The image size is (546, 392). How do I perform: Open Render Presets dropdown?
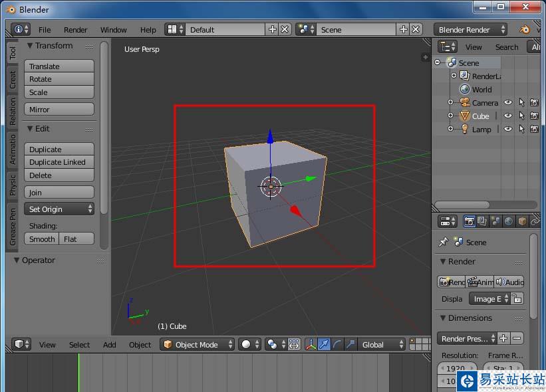[x=467, y=338]
